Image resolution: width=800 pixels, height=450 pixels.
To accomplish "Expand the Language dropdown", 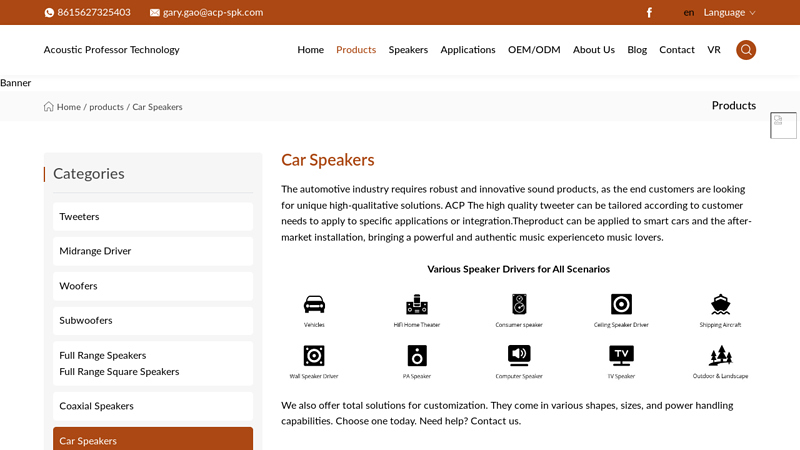I will [729, 12].
